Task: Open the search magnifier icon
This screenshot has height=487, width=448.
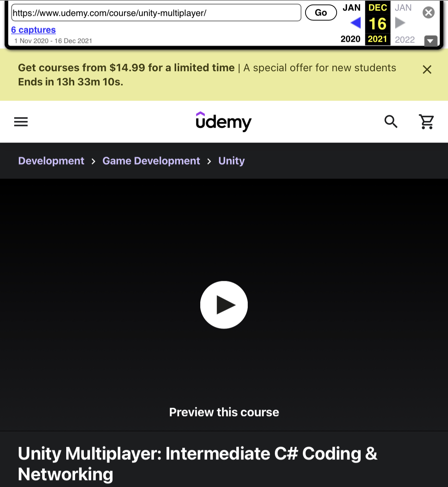Action: pos(391,122)
